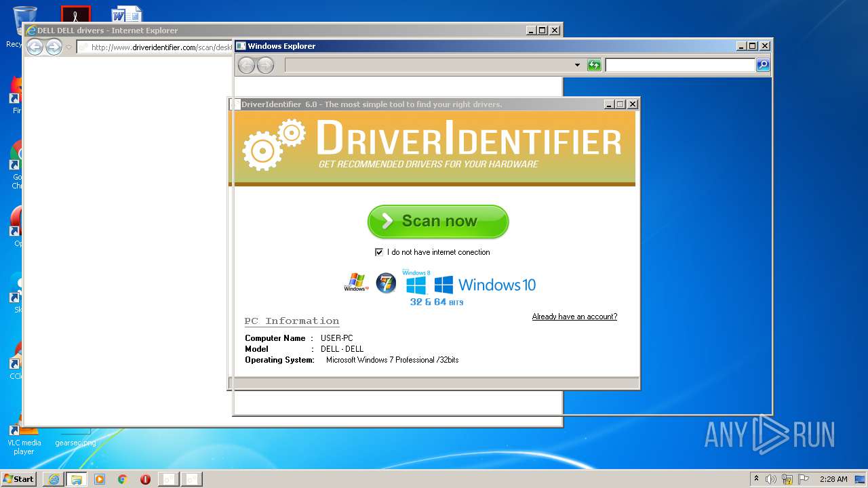Click the driveridentifier.com URL address field
The height and width of the screenshot is (488, 868).
pos(155,47)
